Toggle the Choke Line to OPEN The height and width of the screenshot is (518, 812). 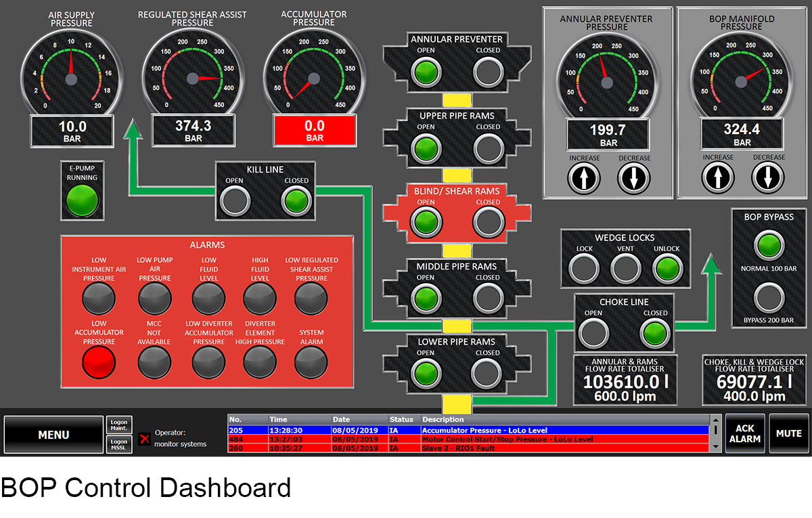595,332
